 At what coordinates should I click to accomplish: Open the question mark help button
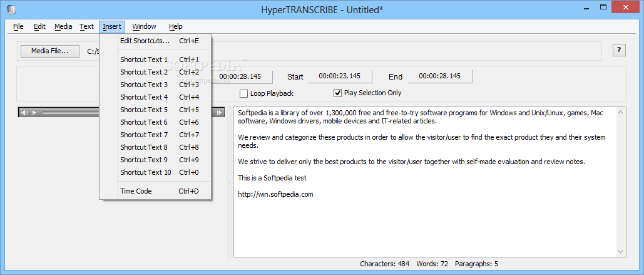click(x=619, y=50)
